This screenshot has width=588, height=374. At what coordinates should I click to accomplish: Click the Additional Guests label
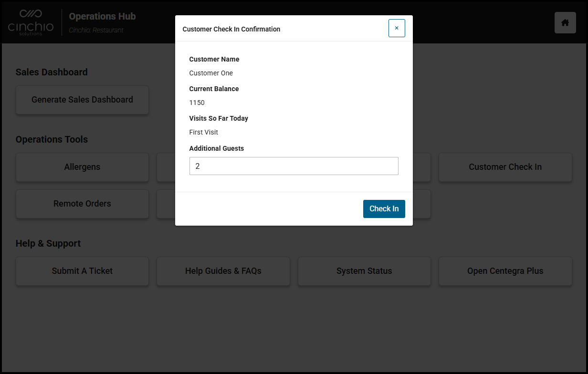coord(216,148)
